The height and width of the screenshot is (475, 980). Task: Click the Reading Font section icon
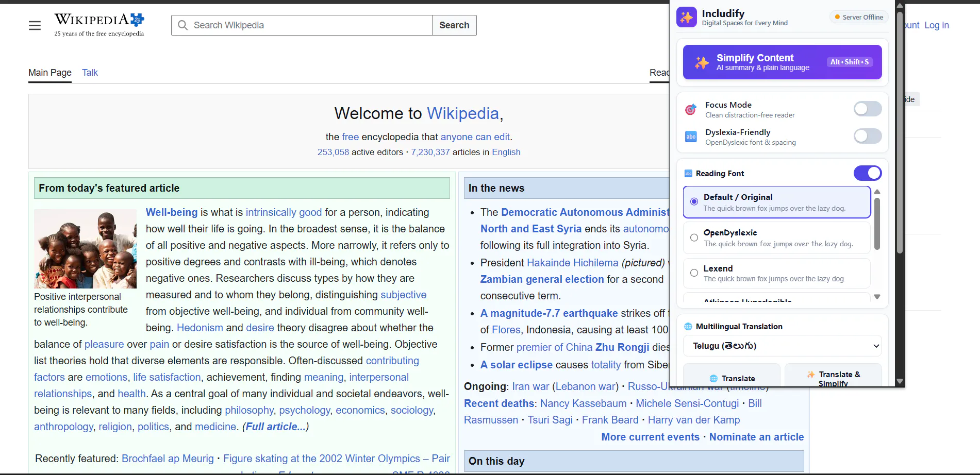[688, 174]
